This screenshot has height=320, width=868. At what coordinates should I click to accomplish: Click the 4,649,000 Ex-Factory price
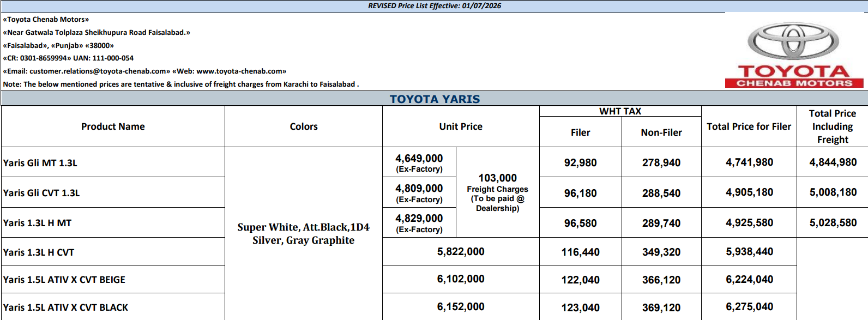click(419, 163)
